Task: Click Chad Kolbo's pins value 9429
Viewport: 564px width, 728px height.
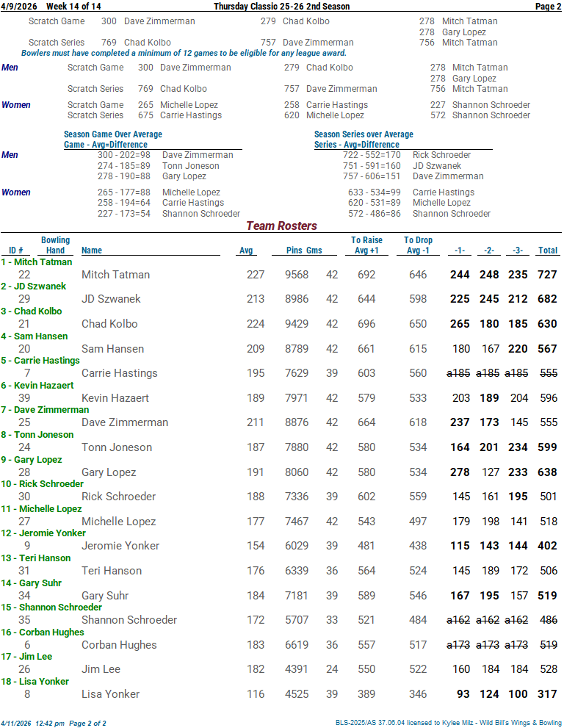Action: click(297, 324)
